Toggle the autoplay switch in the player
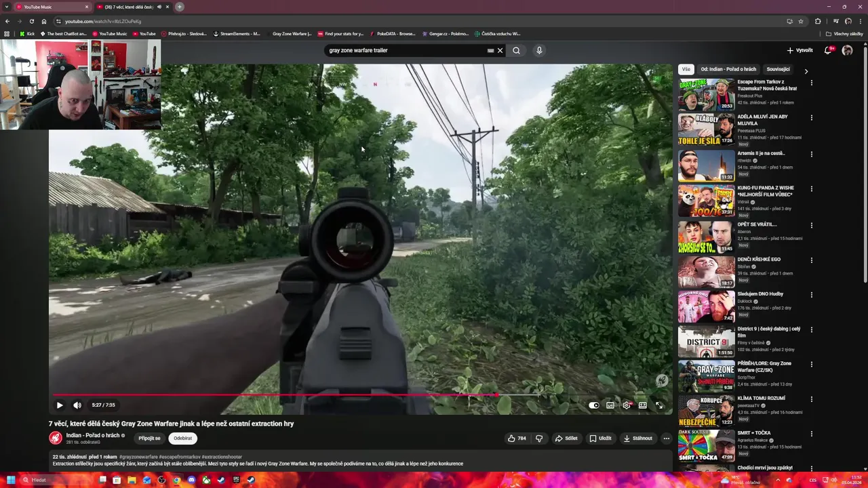The width and height of the screenshot is (868, 488). click(x=594, y=405)
